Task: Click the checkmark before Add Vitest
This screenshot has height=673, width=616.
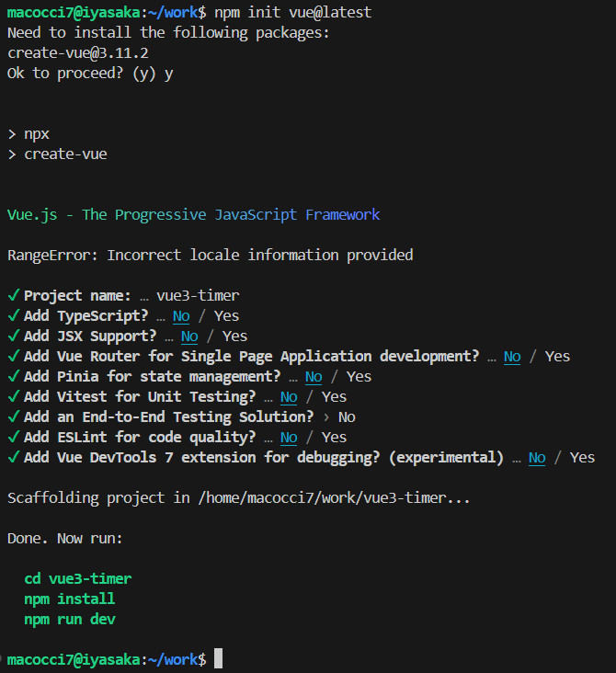Action: 13,396
